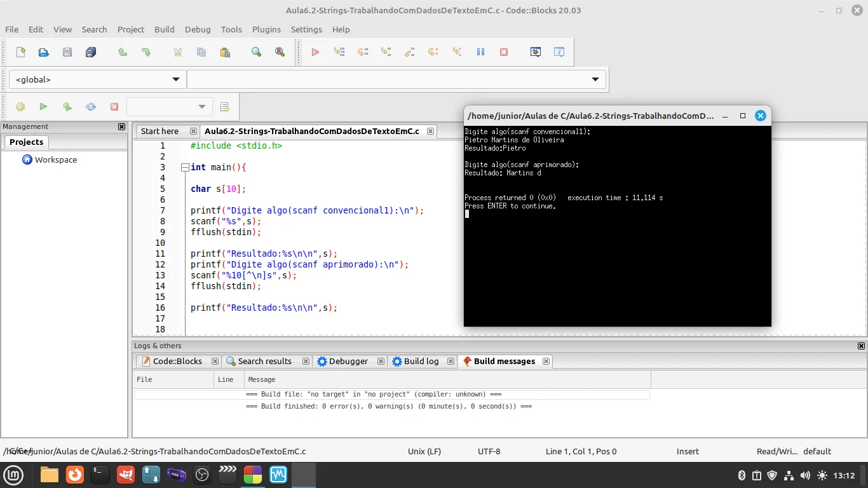Switch to the Build log tab
This screenshot has height=488, width=868.
[421, 361]
